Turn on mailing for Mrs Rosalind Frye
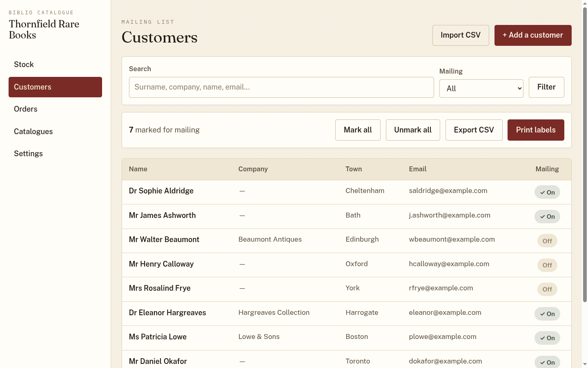This screenshot has width=588, height=368. [547, 289]
